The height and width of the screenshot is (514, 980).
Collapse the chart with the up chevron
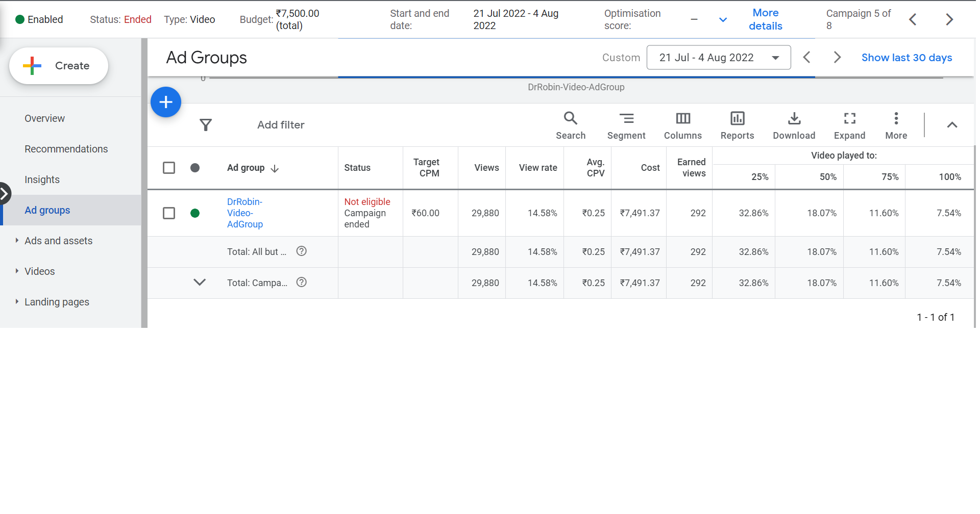pyautogui.click(x=952, y=125)
